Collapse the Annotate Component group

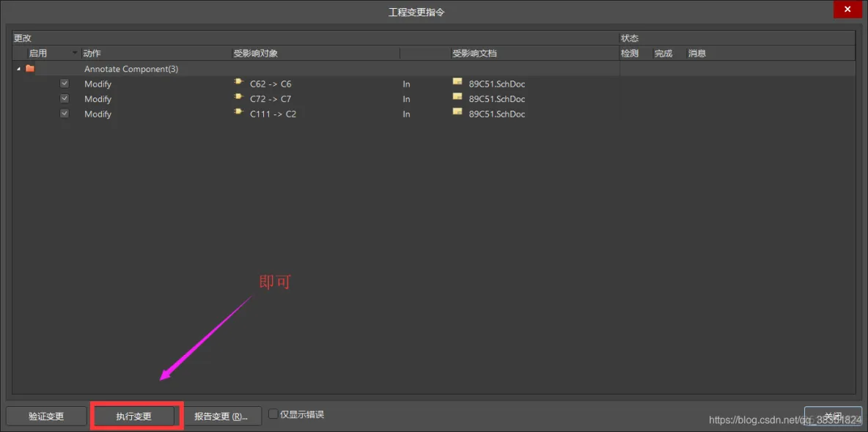tap(19, 69)
